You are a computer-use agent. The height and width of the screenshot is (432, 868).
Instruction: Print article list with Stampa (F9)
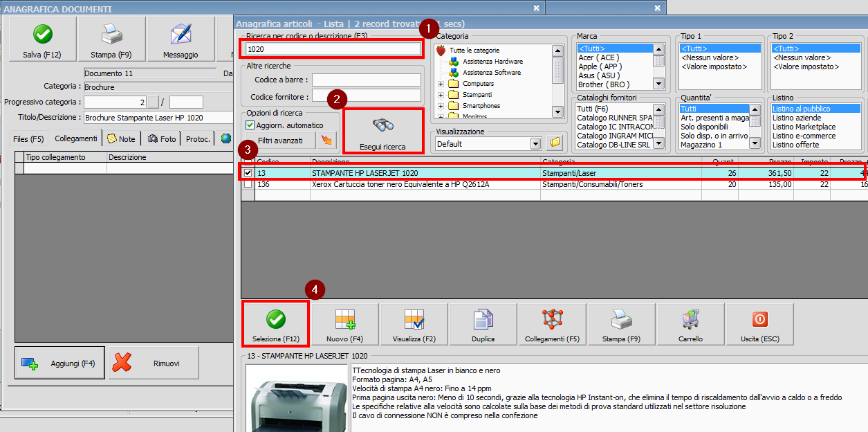pos(621,324)
